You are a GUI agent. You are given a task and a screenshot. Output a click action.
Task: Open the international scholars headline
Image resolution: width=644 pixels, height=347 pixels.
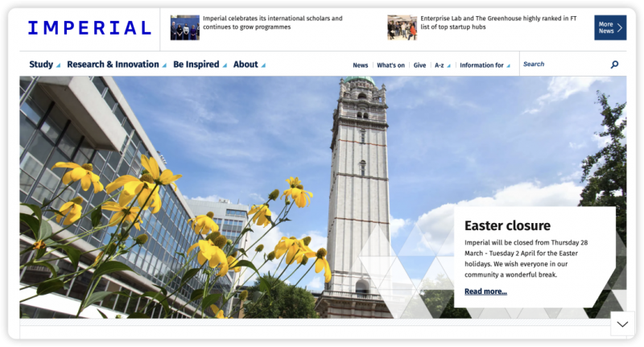[273, 23]
